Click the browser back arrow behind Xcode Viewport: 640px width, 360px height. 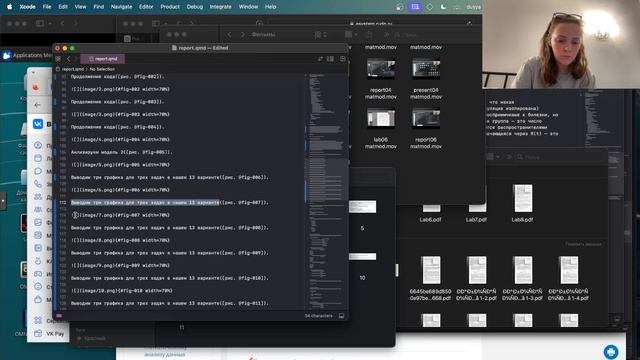coord(38,105)
